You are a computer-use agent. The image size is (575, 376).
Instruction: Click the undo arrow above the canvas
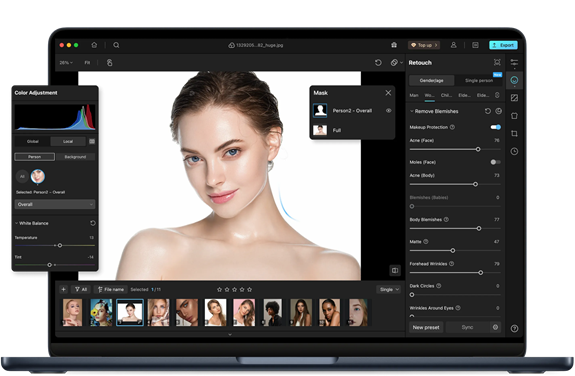[x=378, y=63]
